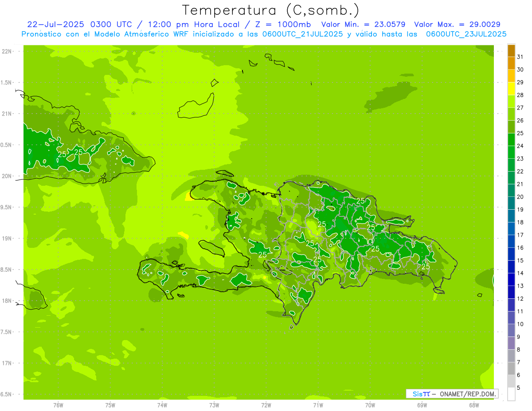The height and width of the screenshot is (411, 532).
Task: Click the colorbar label "5"
Action: click(519, 388)
